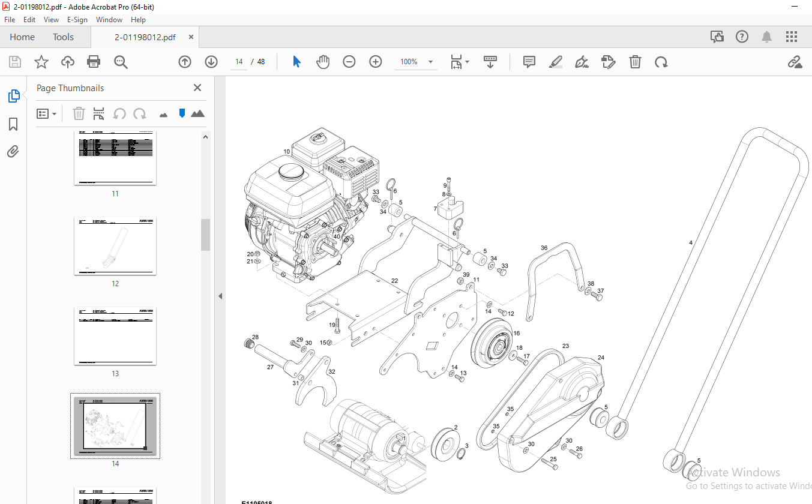Open the notifications bell
This screenshot has width=812, height=504.
click(x=766, y=37)
